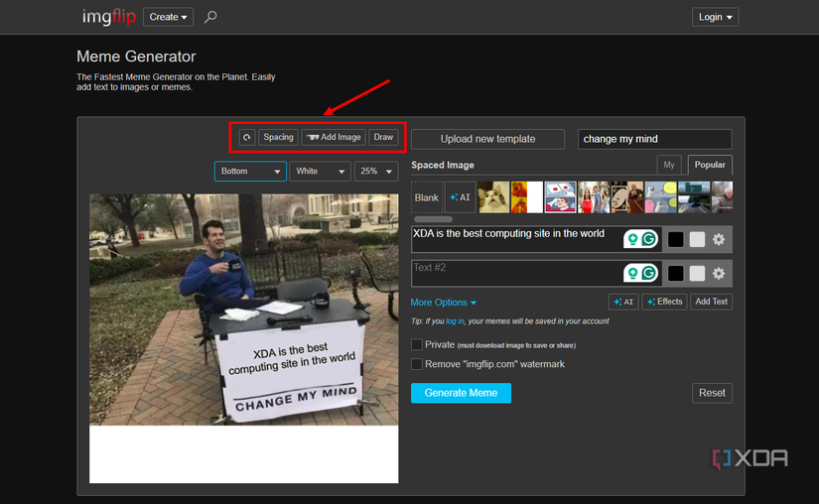
Task: Open the Login dropdown
Action: click(715, 17)
